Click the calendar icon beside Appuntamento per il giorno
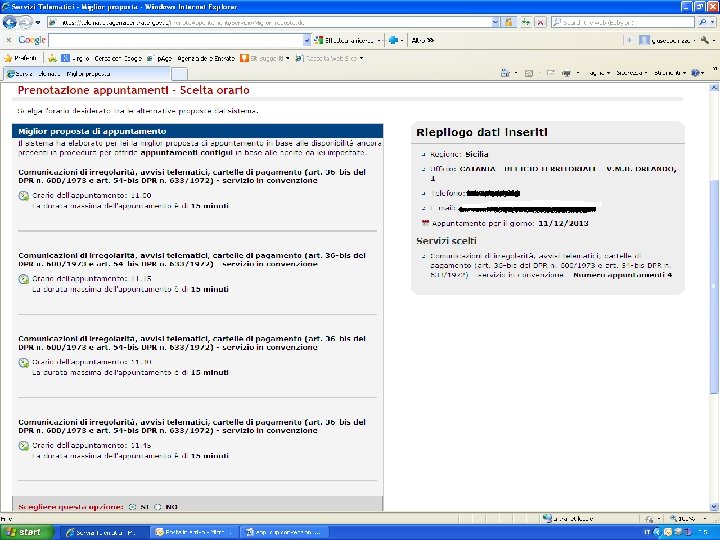This screenshot has width=720, height=540. point(425,223)
